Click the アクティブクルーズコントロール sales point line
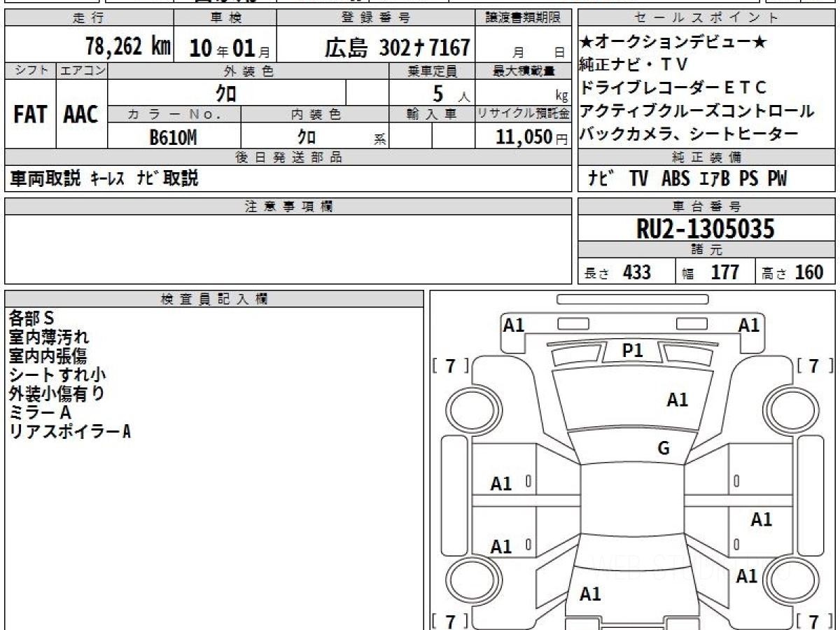 click(697, 111)
